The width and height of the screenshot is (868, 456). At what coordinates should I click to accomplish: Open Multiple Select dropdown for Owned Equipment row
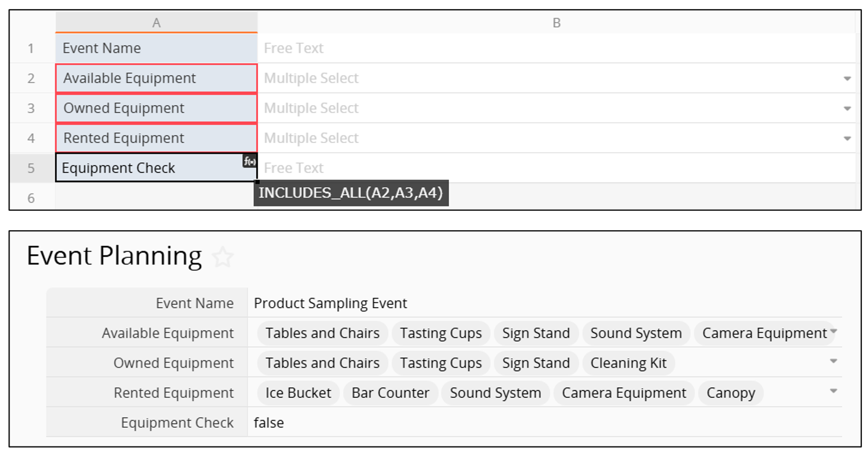847,109
